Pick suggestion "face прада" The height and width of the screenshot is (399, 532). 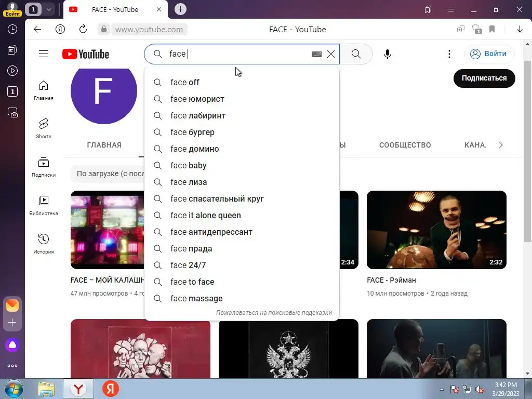point(242,249)
